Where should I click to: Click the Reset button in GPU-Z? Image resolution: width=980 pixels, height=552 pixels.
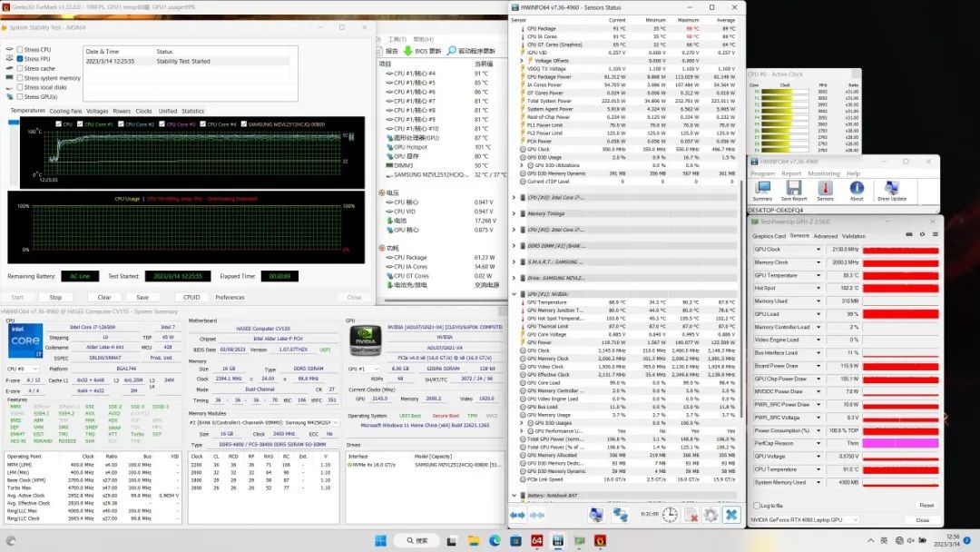click(x=926, y=506)
